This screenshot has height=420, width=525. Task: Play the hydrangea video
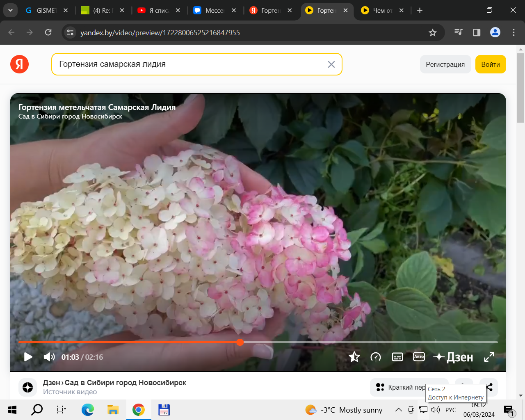(x=28, y=357)
